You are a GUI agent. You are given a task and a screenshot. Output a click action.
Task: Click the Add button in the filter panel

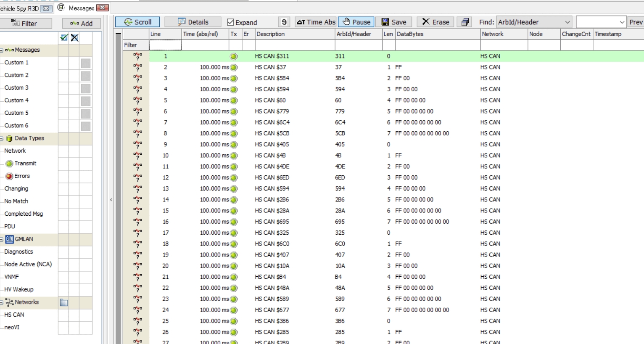coord(82,24)
